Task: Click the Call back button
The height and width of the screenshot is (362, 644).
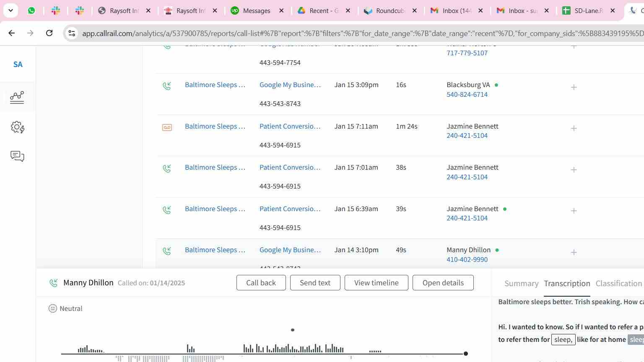Action: click(261, 283)
